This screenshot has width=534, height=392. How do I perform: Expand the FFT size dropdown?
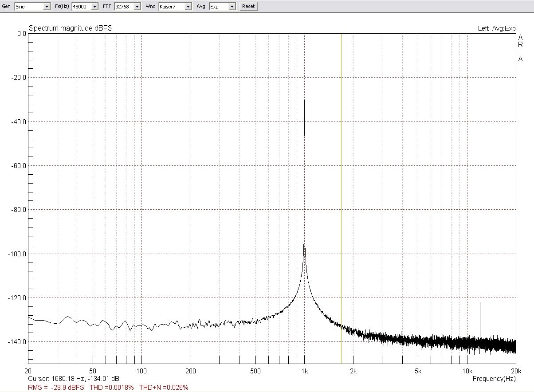tap(128, 7)
